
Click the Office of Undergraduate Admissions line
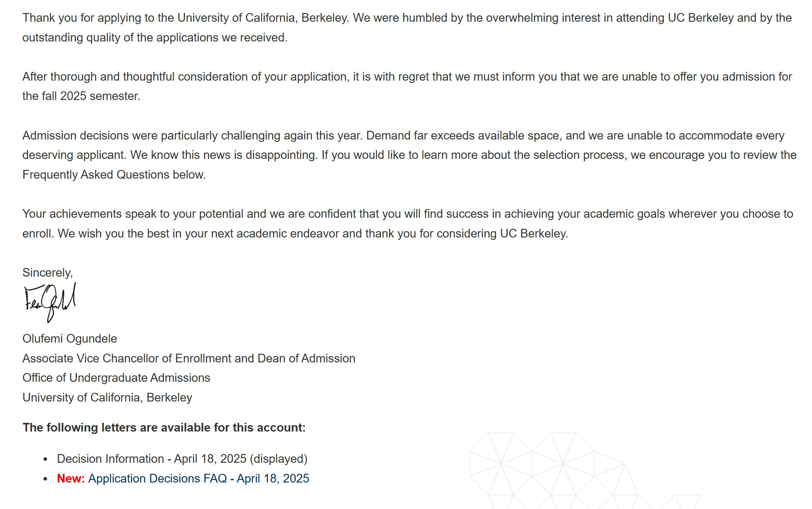[x=116, y=378]
